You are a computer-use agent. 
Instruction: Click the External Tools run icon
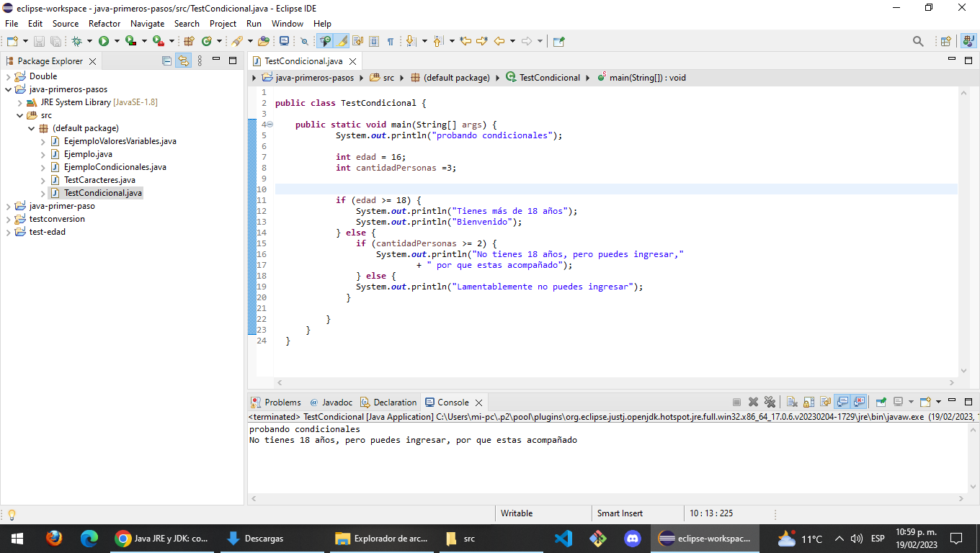(x=158, y=42)
